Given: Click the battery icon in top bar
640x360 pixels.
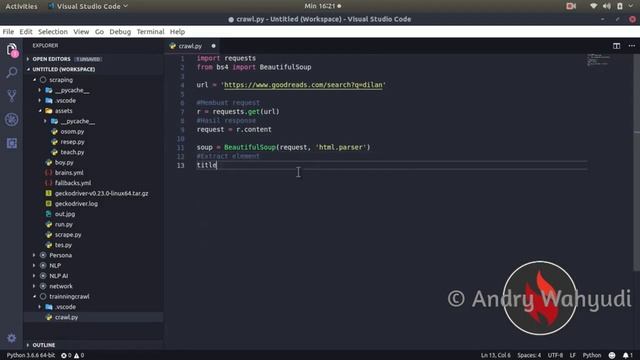Looking at the screenshot, I should (620, 6).
